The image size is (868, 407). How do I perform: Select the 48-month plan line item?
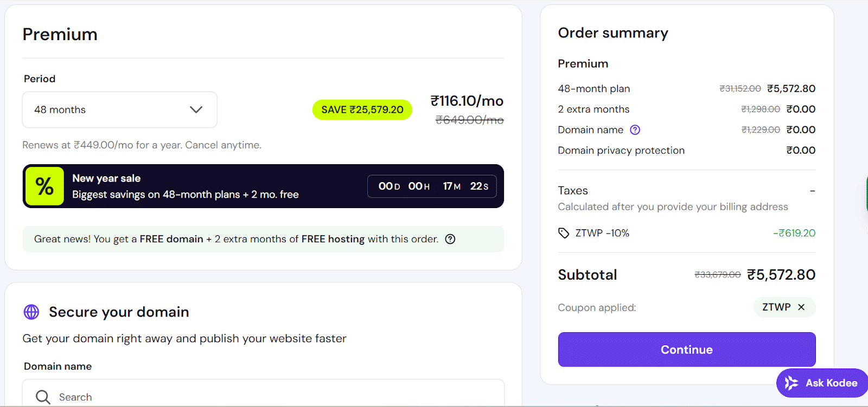593,88
